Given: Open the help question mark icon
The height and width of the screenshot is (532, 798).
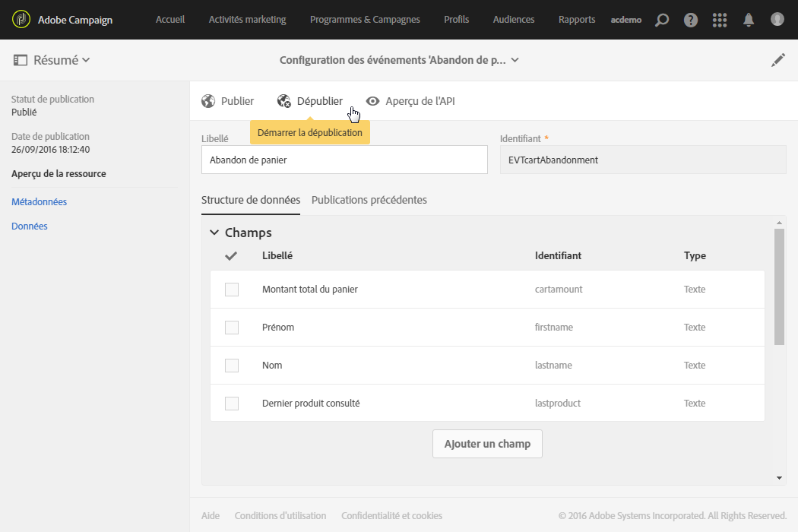Looking at the screenshot, I should [691, 20].
